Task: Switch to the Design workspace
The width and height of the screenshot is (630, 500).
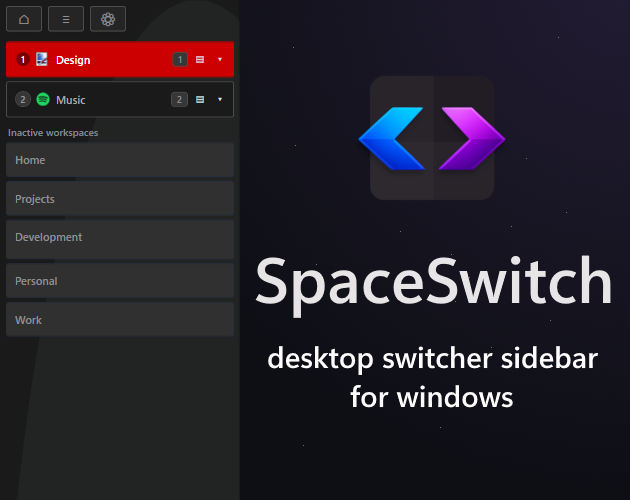Action: tap(120, 59)
